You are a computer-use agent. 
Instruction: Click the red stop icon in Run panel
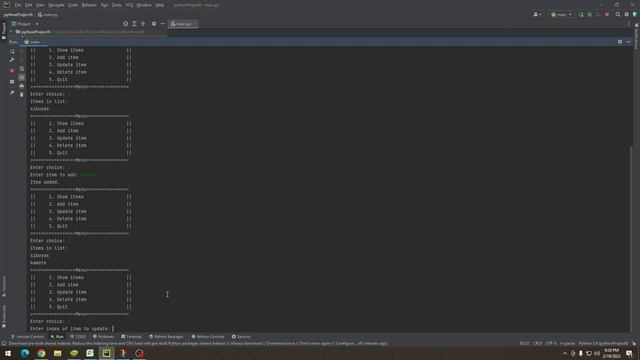(x=12, y=71)
